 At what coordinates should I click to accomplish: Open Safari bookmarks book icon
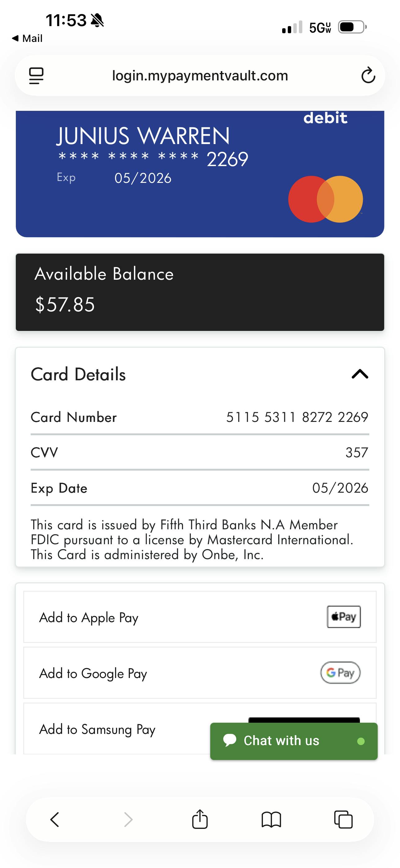click(271, 819)
